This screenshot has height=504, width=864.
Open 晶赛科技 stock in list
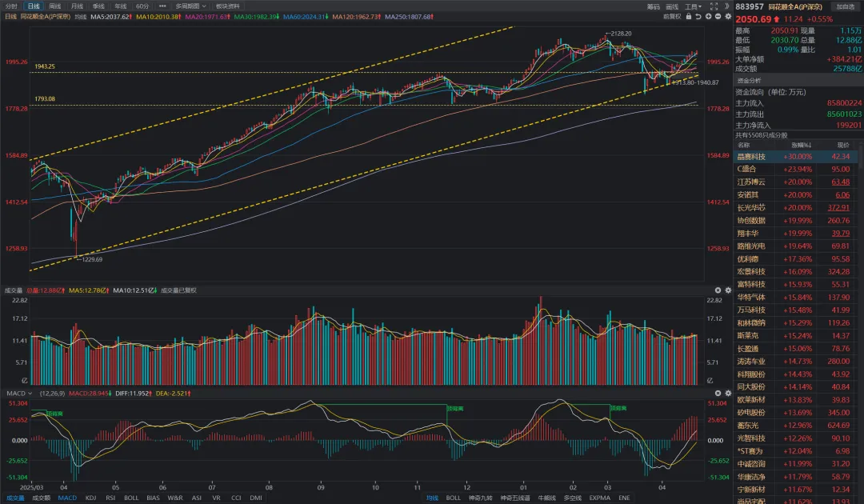(x=751, y=157)
